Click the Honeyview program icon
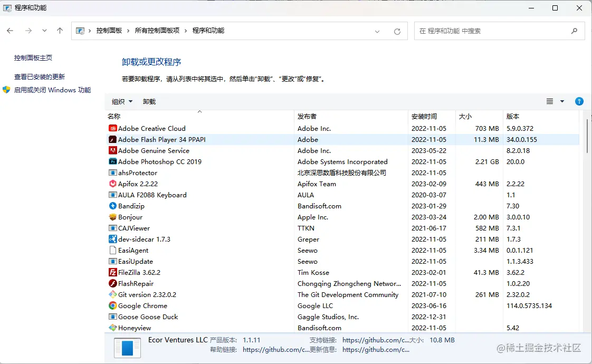Viewport: 592px width, 364px height. tap(112, 328)
